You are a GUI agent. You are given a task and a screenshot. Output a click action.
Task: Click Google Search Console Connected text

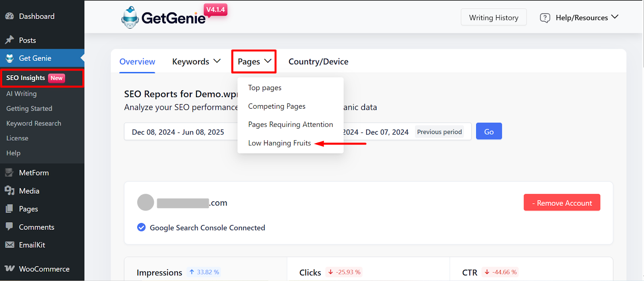207,228
